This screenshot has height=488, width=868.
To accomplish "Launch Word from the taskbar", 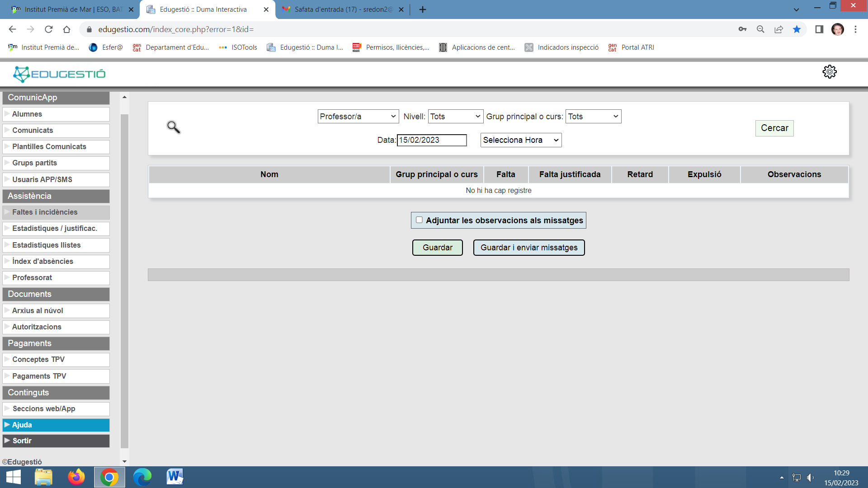I will pyautogui.click(x=175, y=477).
